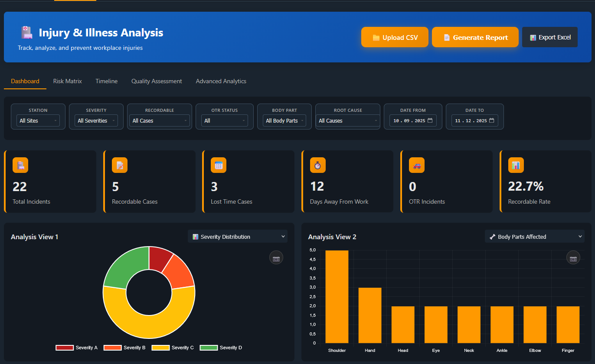Click the Total Incidents hospital icon
Viewport: 595px width, 364px height.
20,165
